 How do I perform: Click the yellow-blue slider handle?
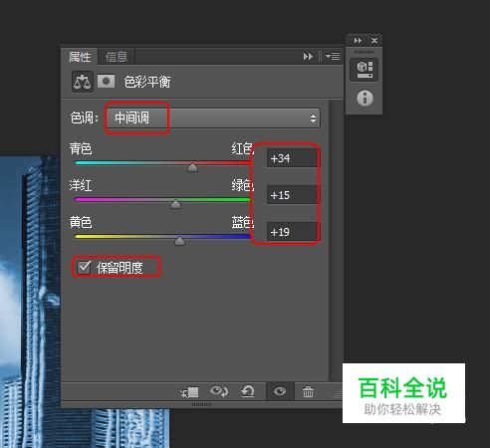click(x=179, y=241)
